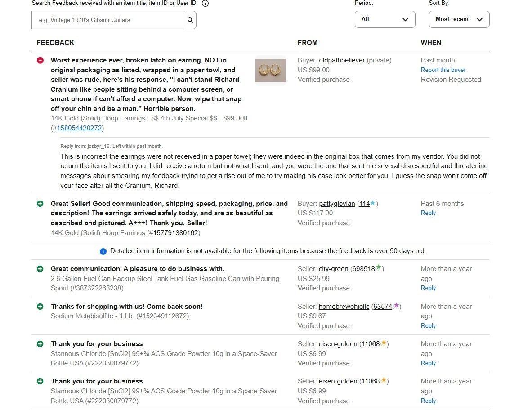
Task: Click the FEEDBACK column header
Action: point(55,43)
